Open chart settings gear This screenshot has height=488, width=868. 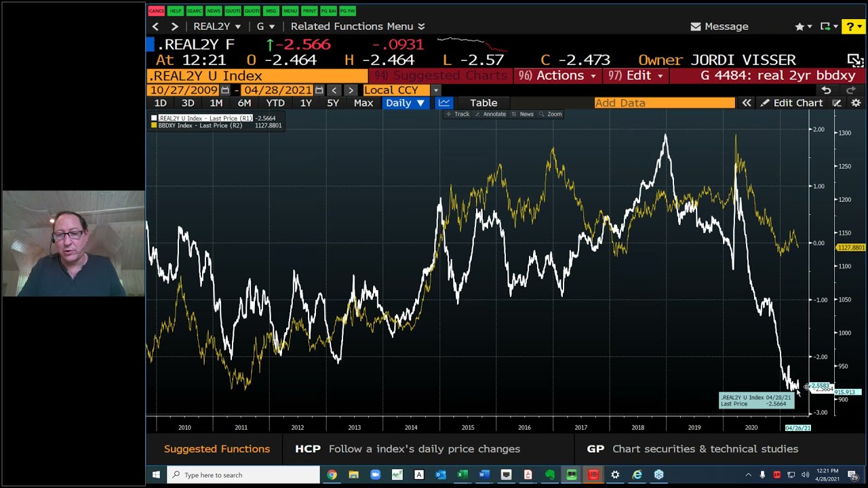[x=856, y=103]
